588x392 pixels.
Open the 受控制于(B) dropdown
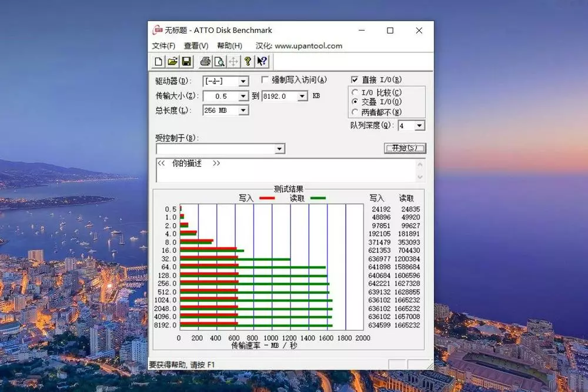(x=279, y=149)
